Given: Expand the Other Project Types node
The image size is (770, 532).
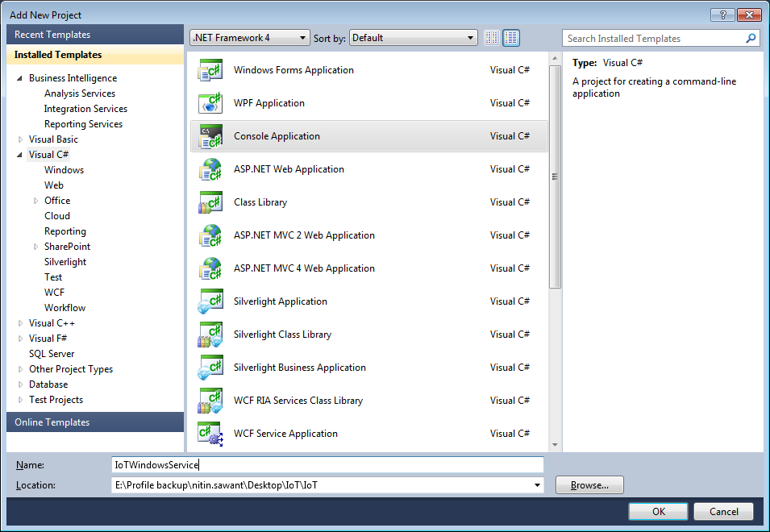Looking at the screenshot, I should click(x=20, y=369).
